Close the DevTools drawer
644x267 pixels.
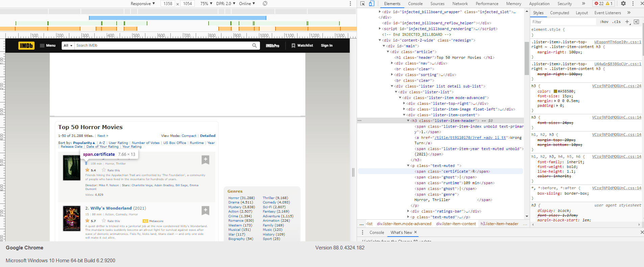[x=642, y=232]
